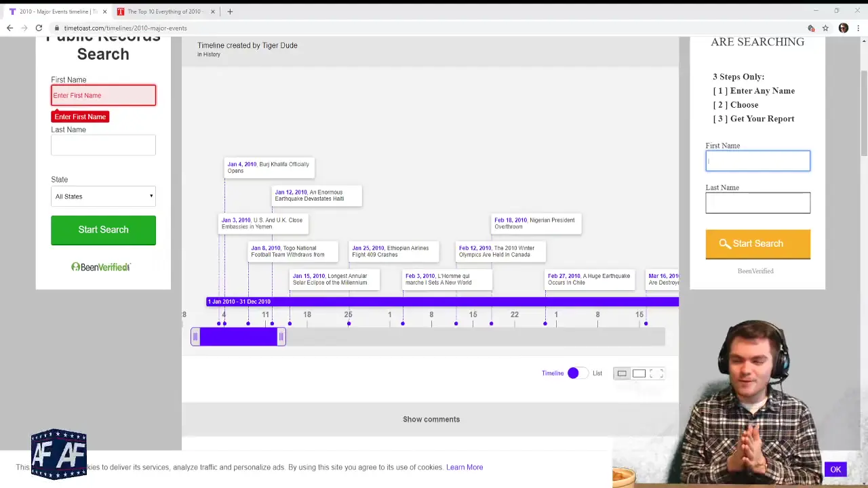Open the Learn More cookies link
This screenshot has height=488, width=868.
point(465,467)
